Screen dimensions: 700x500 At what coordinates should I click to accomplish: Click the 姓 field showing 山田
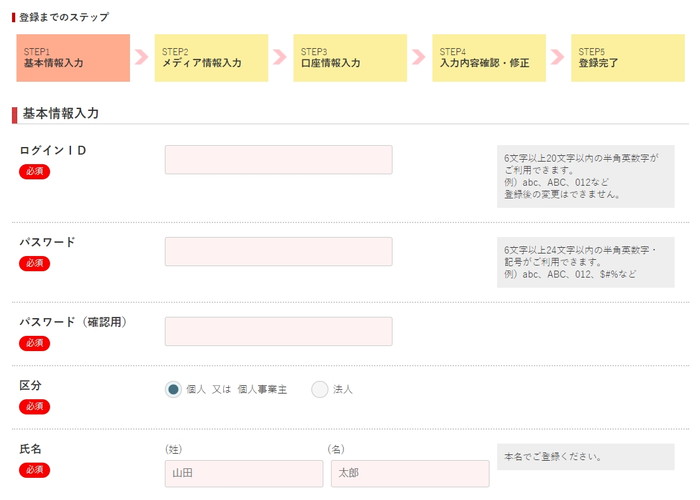(x=244, y=474)
